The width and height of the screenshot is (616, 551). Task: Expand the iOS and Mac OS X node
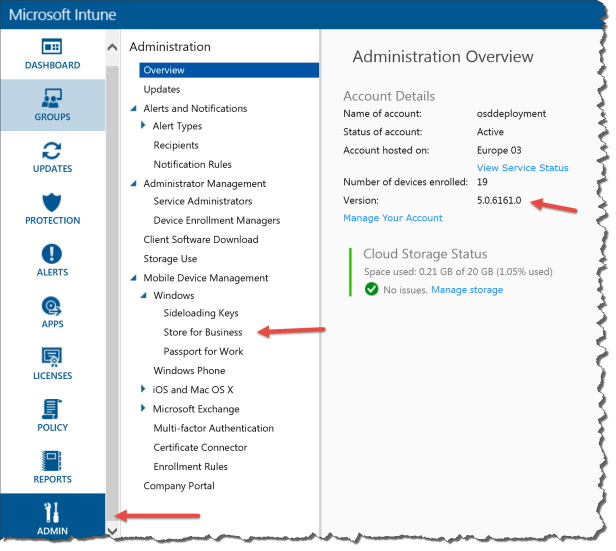tap(143, 389)
